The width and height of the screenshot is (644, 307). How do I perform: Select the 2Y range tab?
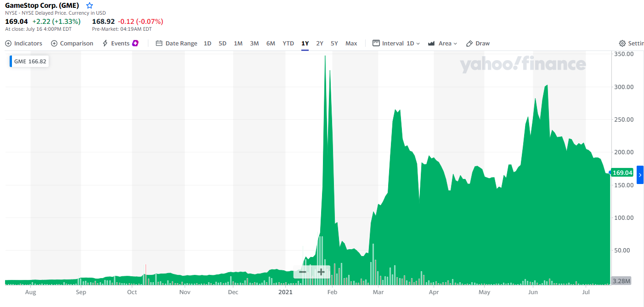[x=320, y=43]
